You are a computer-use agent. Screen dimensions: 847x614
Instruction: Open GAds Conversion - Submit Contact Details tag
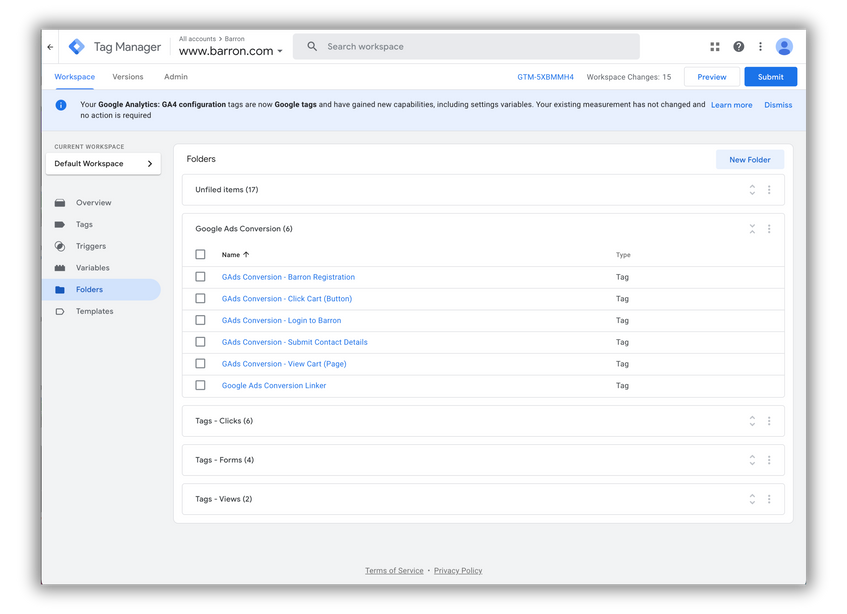tap(294, 342)
